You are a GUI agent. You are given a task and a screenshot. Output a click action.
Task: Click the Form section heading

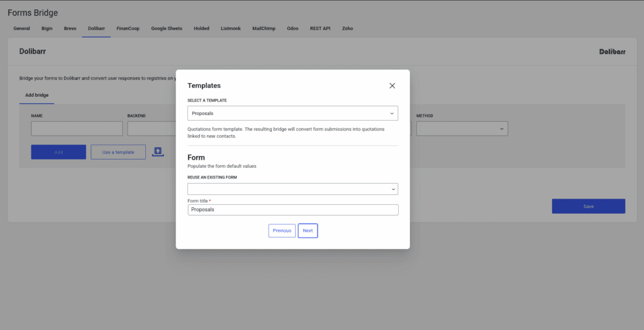point(196,158)
